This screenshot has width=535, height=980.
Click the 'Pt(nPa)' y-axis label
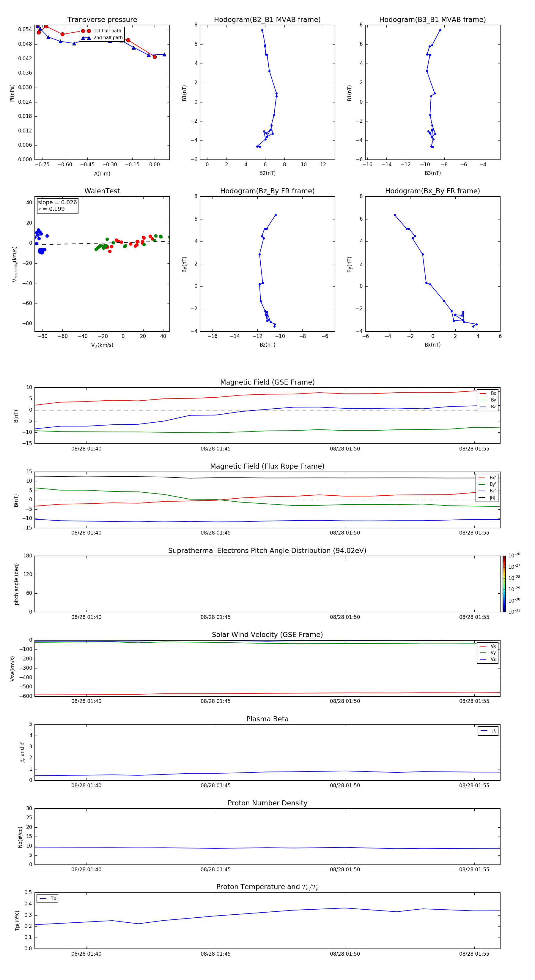tap(12, 92)
